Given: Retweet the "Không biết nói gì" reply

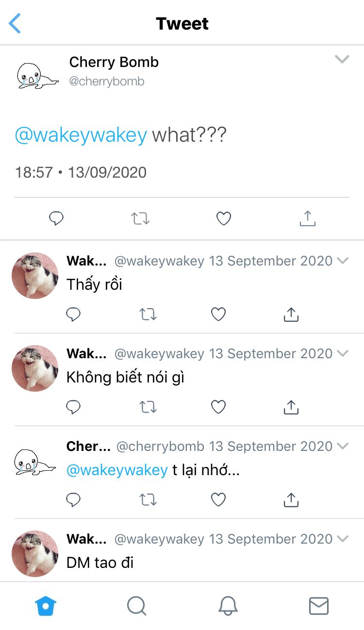Looking at the screenshot, I should [148, 407].
